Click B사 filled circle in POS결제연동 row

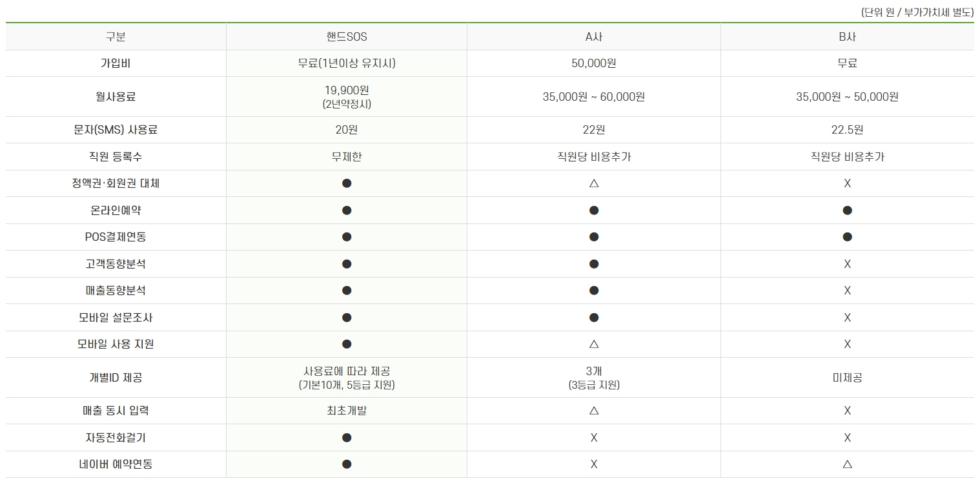(847, 237)
